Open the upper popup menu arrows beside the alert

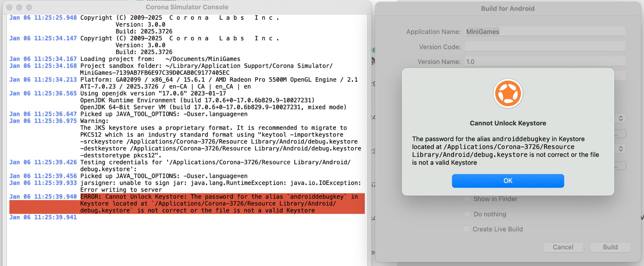(621, 119)
